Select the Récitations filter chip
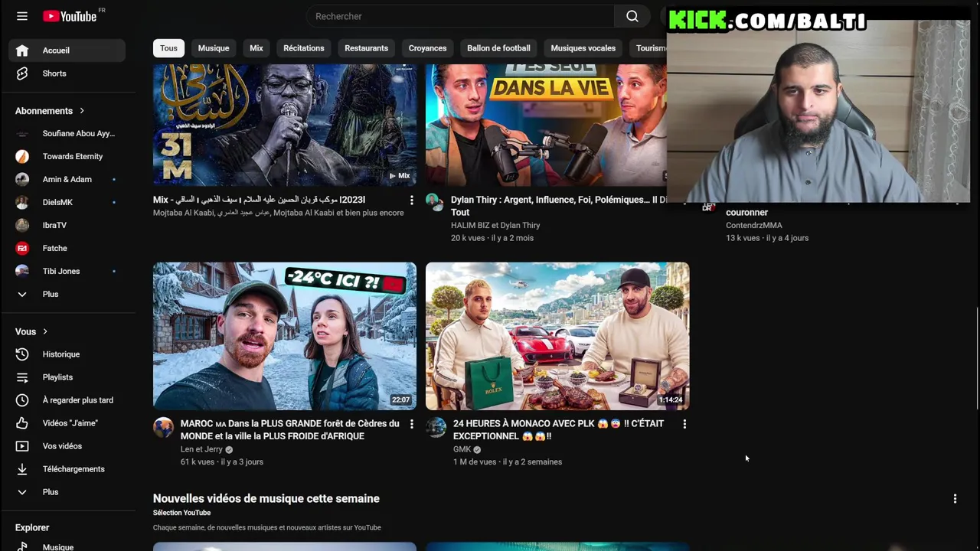Image resolution: width=980 pixels, height=551 pixels. 304,48
